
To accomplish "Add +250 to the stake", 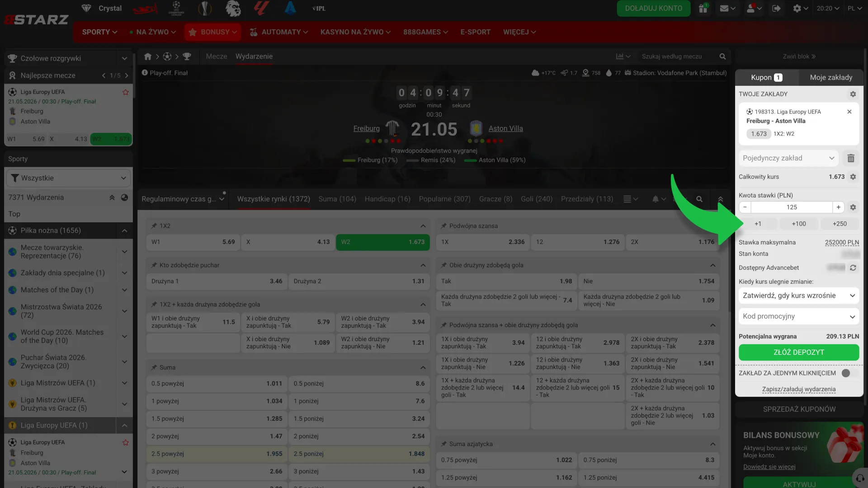I will [840, 224].
